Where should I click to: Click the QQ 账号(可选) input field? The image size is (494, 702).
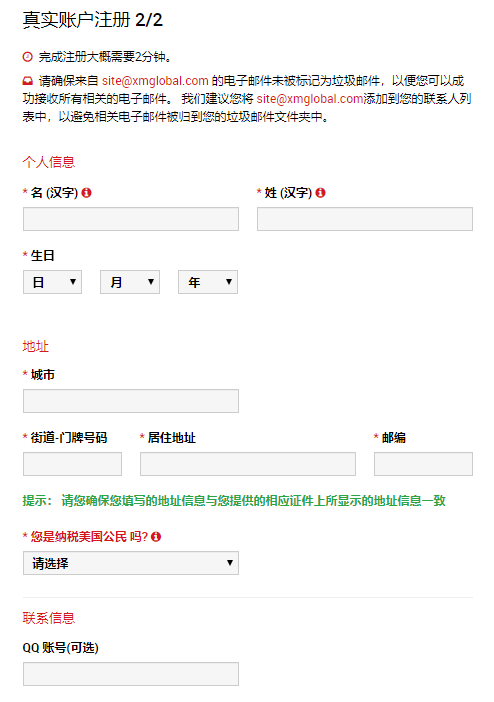point(131,674)
